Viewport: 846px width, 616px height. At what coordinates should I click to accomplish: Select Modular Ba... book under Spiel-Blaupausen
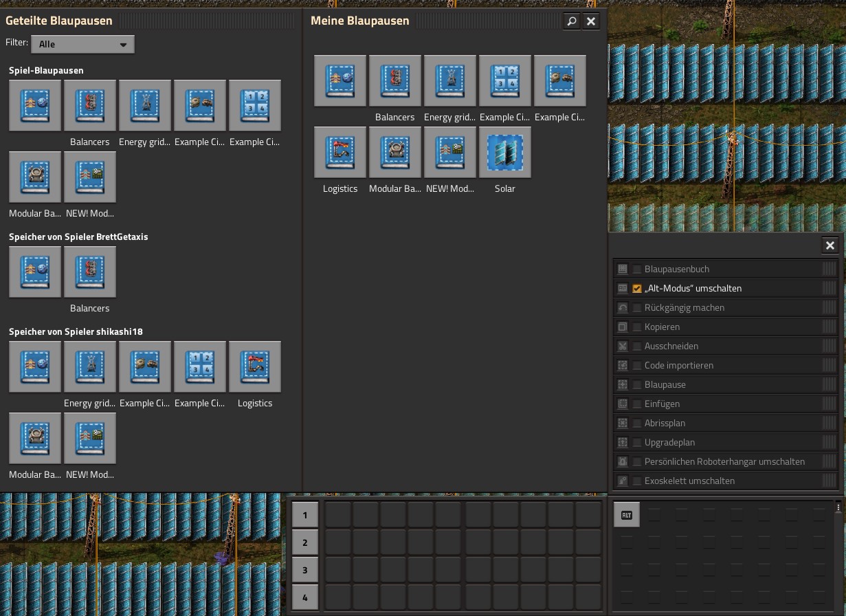click(35, 177)
